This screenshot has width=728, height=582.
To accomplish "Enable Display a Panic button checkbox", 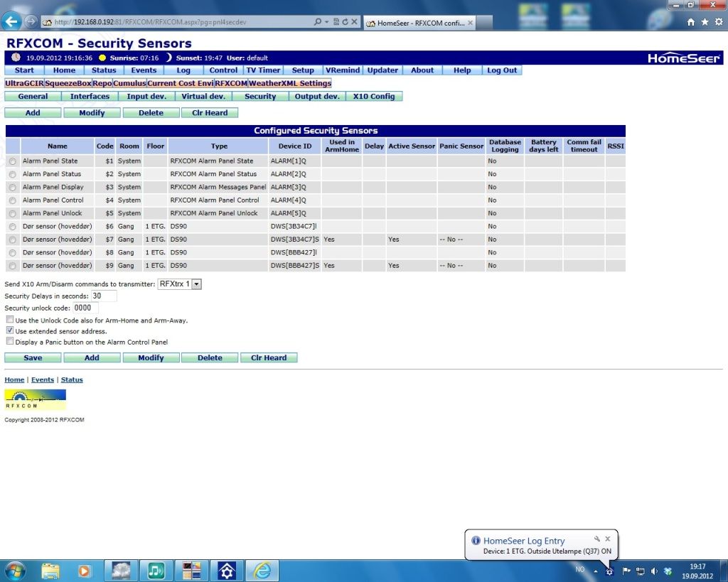I will (10, 341).
